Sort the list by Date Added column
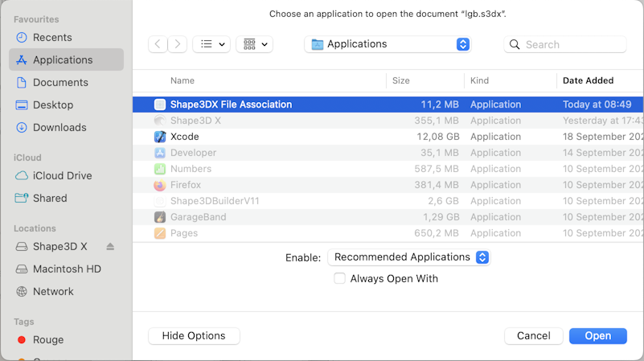This screenshot has width=644, height=361. (x=589, y=81)
